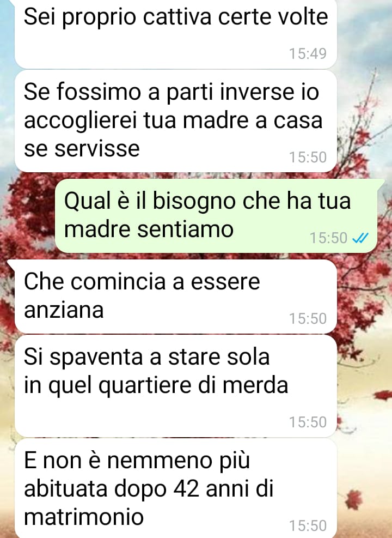Tap the blue double-check read receipt icon
392x538 pixels.
(x=360, y=238)
